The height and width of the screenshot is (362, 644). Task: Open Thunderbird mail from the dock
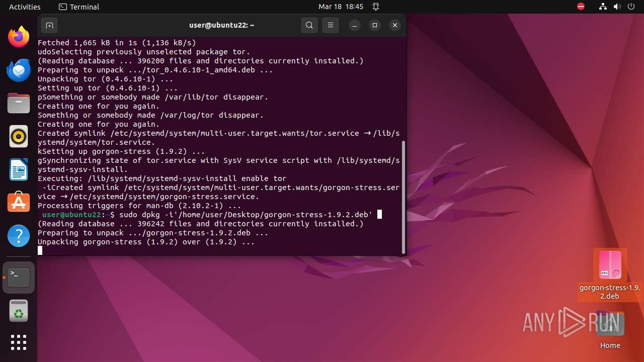(x=19, y=70)
